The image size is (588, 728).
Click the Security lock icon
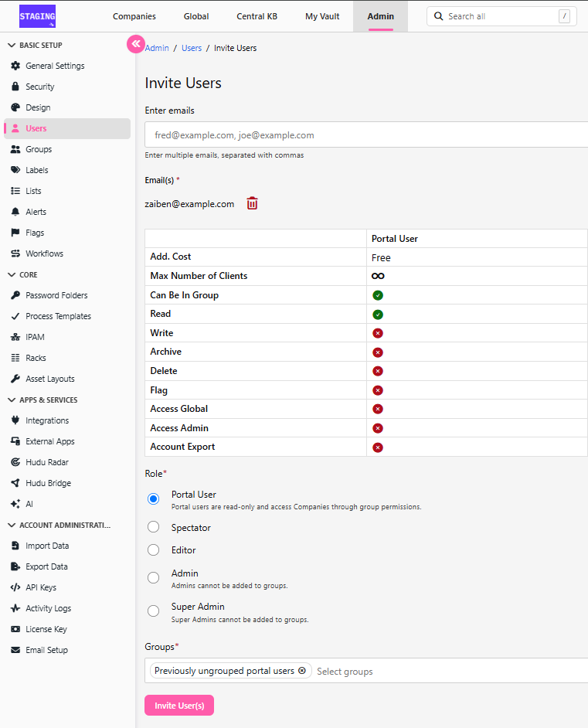15,87
